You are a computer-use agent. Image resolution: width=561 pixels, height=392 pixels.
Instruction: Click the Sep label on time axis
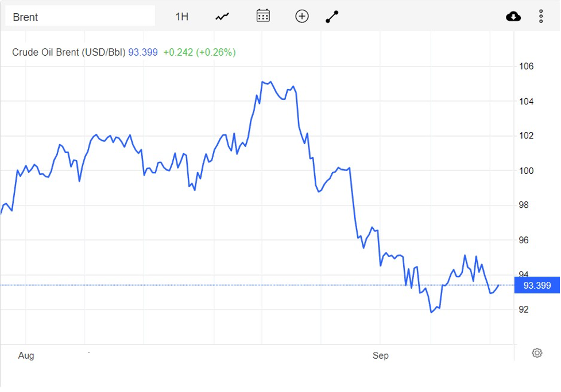click(x=380, y=356)
